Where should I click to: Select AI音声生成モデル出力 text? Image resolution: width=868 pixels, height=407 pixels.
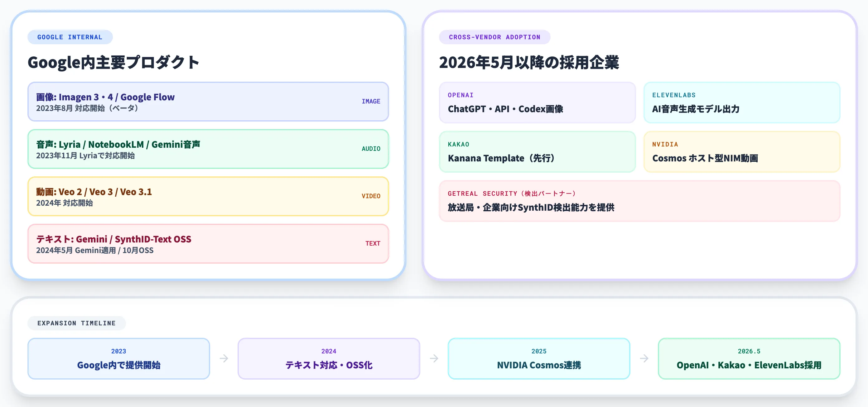[696, 109]
